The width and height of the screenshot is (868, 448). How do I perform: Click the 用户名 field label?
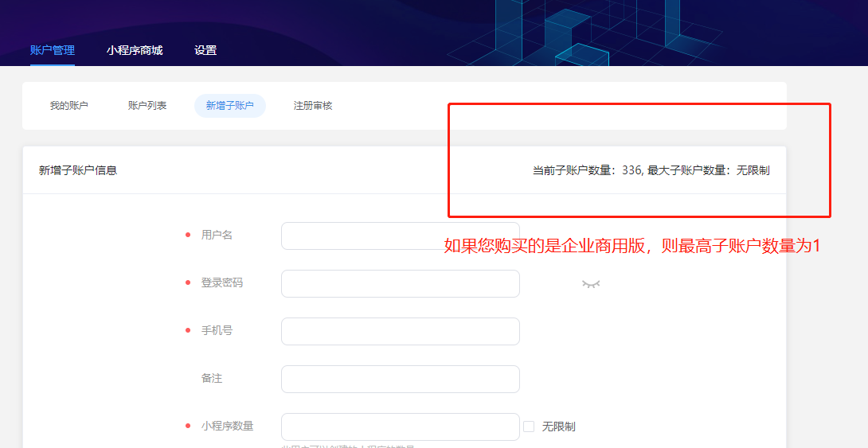[x=217, y=236]
